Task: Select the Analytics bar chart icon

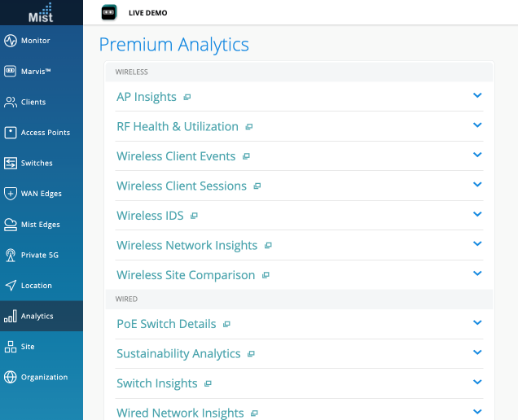Action: pos(11,316)
